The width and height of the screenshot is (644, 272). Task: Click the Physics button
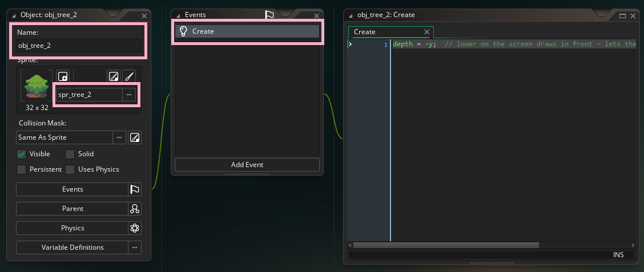point(73,228)
